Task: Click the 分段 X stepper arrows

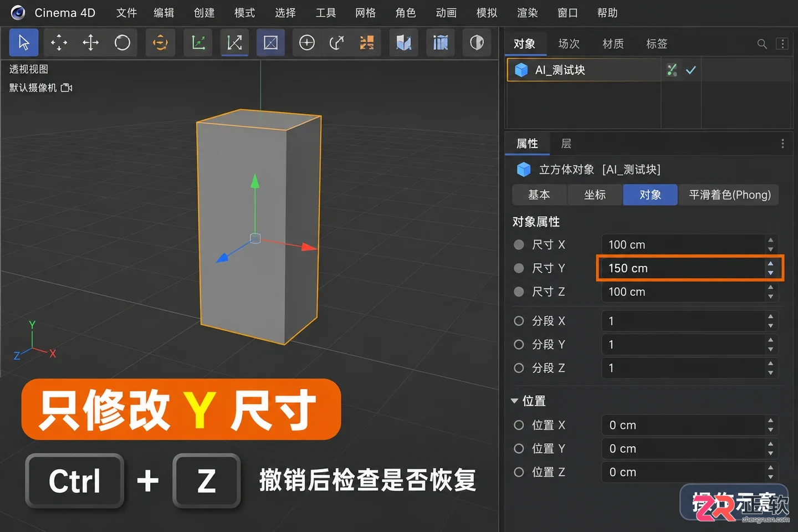Action: [770, 321]
